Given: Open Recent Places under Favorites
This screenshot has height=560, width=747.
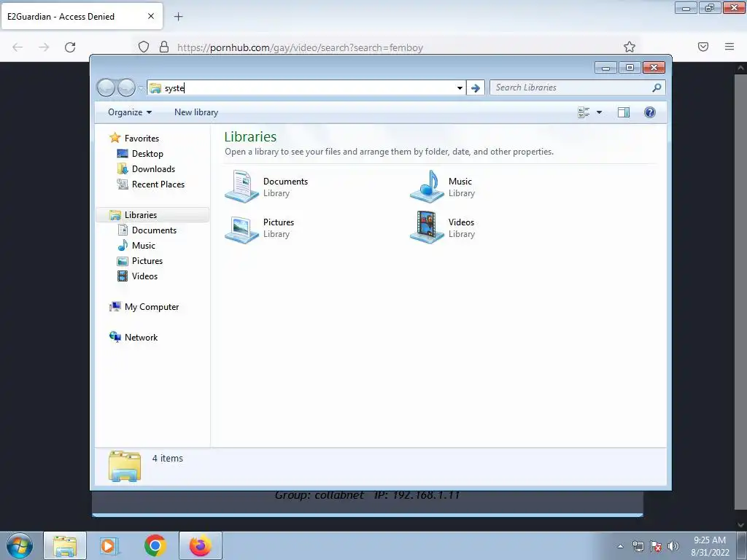Looking at the screenshot, I should 158,184.
